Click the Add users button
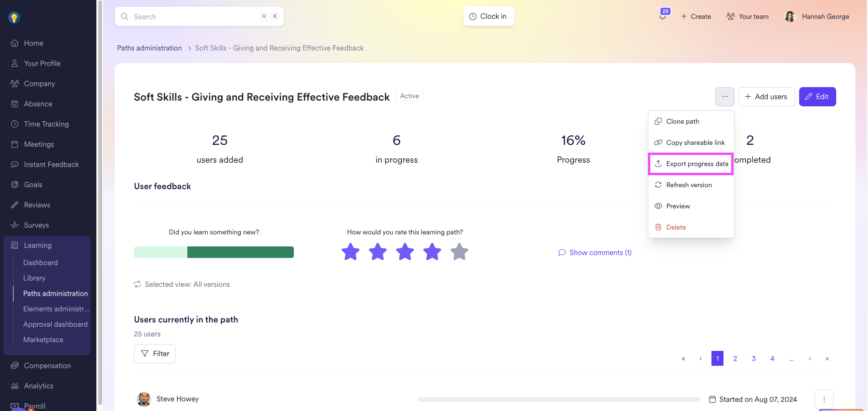868x411 pixels. point(766,97)
